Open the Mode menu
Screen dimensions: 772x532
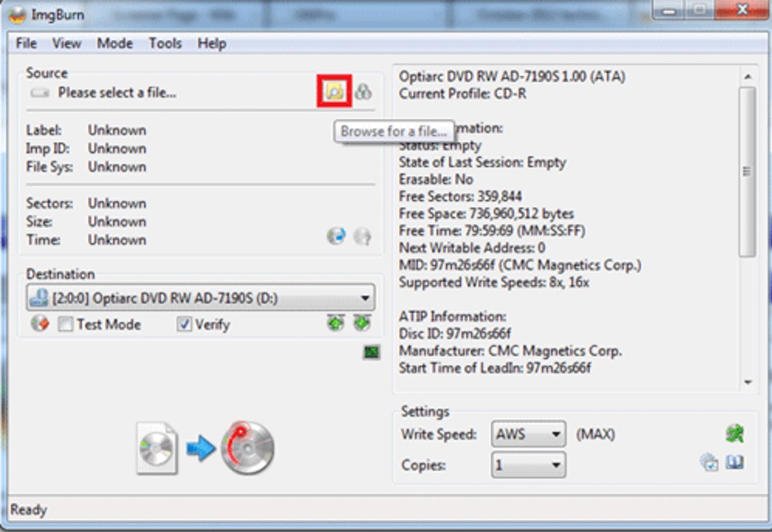115,43
